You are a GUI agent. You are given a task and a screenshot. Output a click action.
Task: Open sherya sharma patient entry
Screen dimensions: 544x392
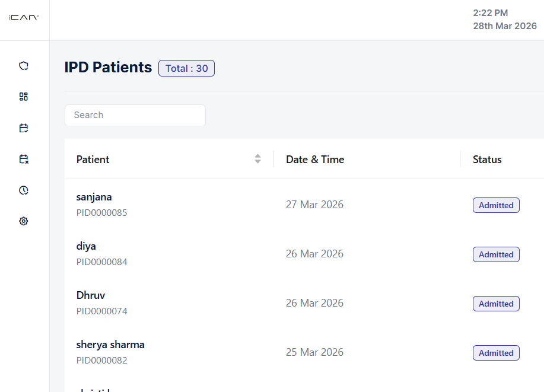point(110,345)
